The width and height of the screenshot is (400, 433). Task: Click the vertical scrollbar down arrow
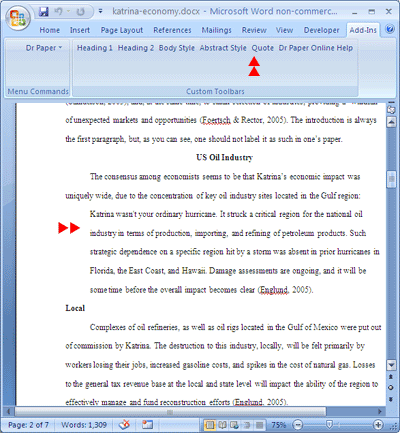pos(391,365)
